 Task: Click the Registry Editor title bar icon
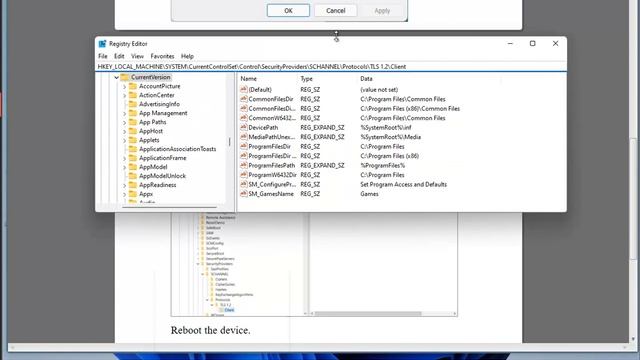[x=102, y=44]
